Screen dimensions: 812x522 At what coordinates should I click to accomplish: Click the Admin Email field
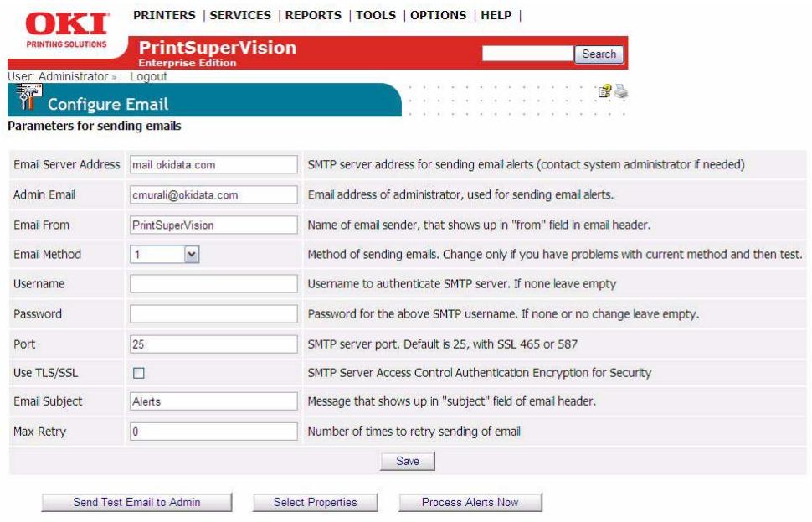point(213,195)
